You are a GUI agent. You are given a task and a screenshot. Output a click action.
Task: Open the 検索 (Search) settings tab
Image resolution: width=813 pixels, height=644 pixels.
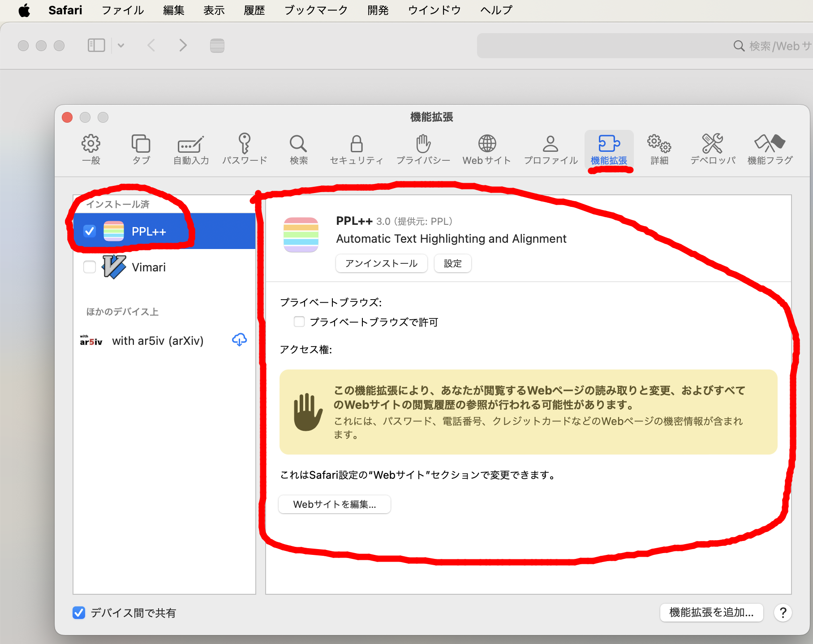298,150
